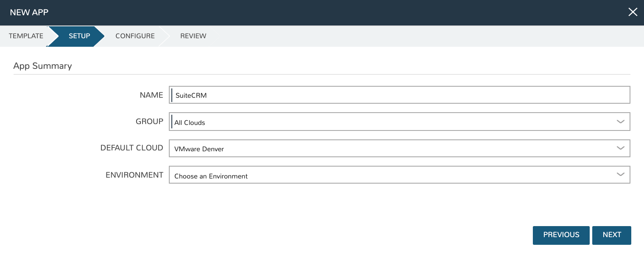Close the New App dialog
The height and width of the screenshot is (255, 644).
pyautogui.click(x=633, y=12)
